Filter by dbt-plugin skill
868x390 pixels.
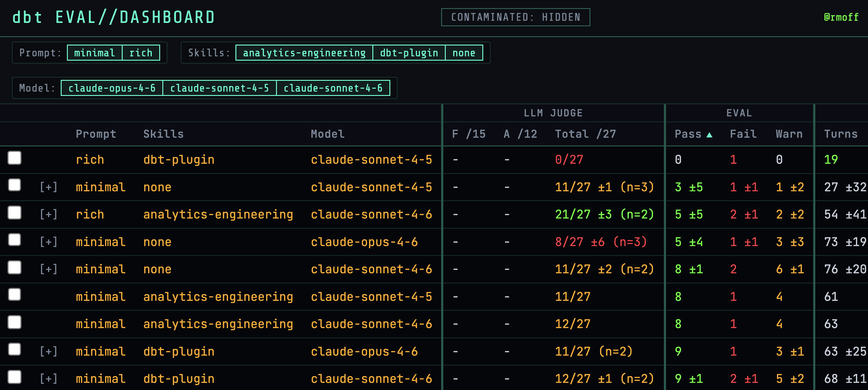[x=409, y=53]
